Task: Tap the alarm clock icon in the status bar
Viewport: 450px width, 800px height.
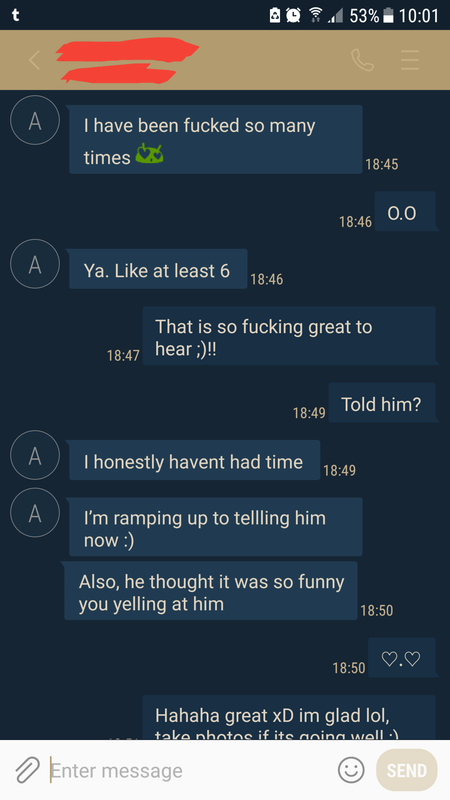Action: coord(293,15)
